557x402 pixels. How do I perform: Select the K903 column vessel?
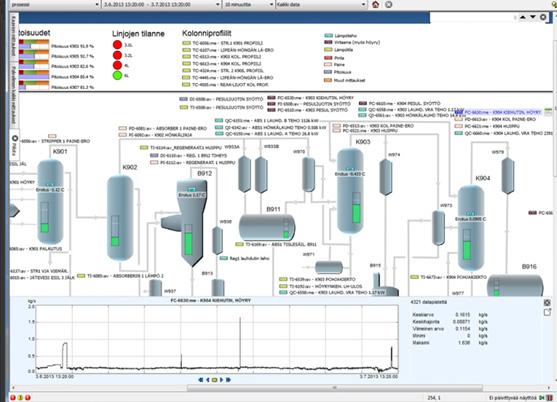tap(350, 191)
